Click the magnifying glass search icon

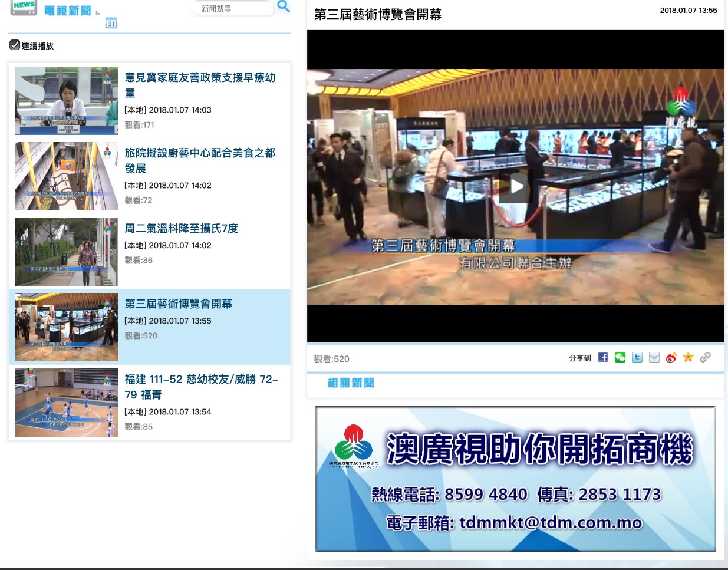pos(284,7)
